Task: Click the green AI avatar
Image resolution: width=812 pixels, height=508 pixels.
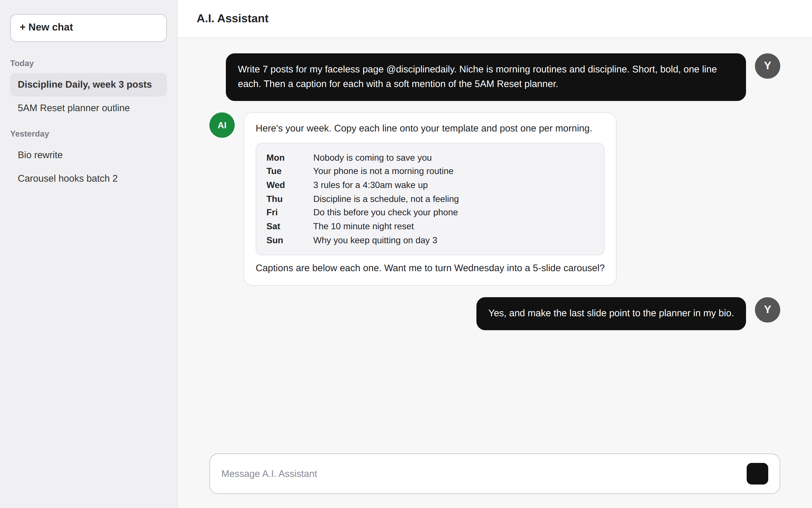Action: [222, 125]
